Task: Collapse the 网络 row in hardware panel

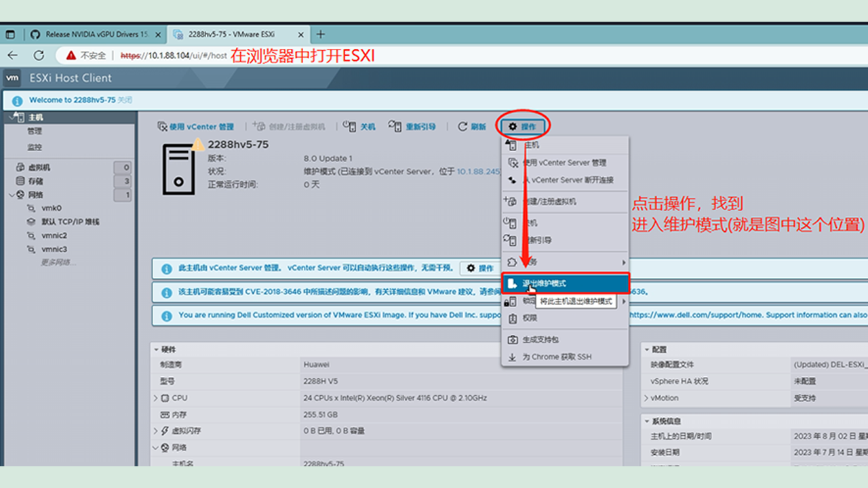Action: [x=157, y=447]
